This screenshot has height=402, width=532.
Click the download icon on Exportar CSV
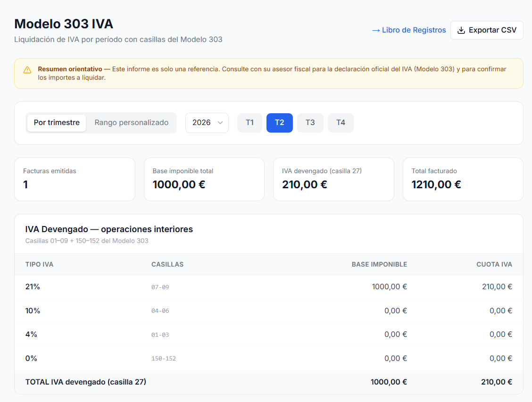pyautogui.click(x=460, y=30)
